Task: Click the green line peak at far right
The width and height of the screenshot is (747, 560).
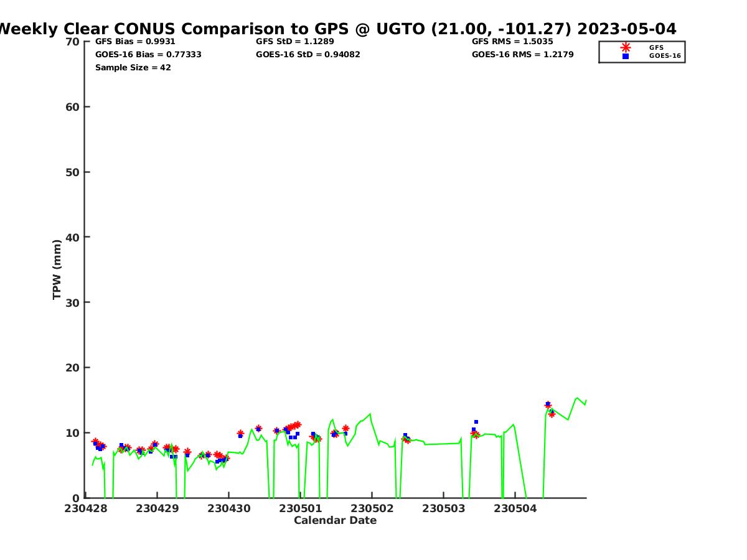Action: [x=577, y=398]
